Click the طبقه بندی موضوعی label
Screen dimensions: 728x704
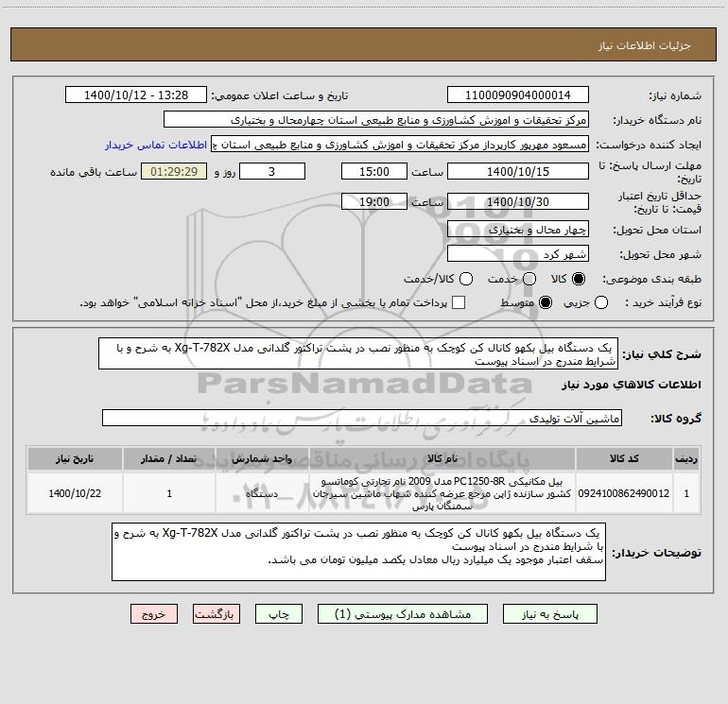pyautogui.click(x=651, y=279)
